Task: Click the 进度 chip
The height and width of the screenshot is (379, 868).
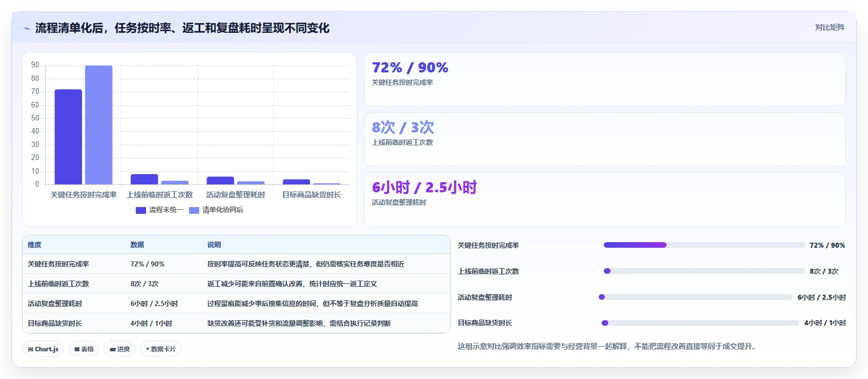Action: tap(120, 349)
